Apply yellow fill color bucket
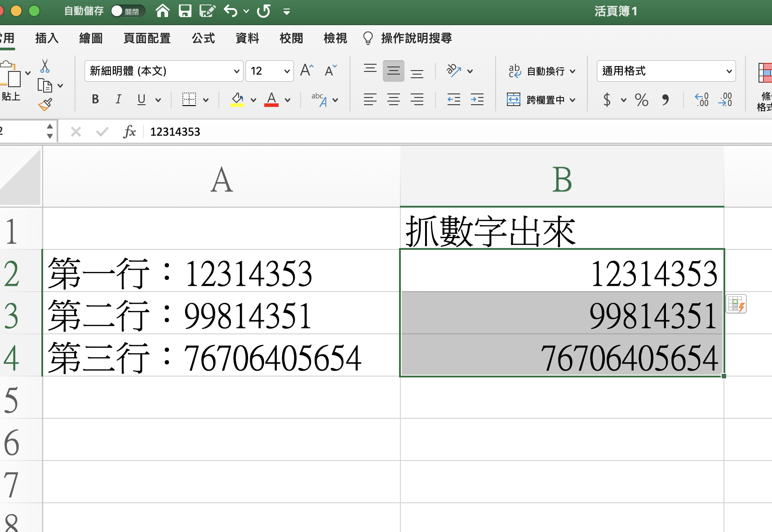Image resolution: width=772 pixels, height=532 pixels. pos(237,99)
